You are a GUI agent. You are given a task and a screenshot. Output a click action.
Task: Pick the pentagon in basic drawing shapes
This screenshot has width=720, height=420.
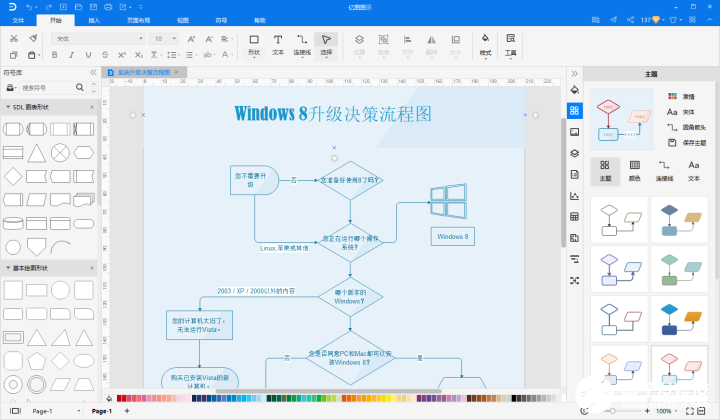point(36,361)
